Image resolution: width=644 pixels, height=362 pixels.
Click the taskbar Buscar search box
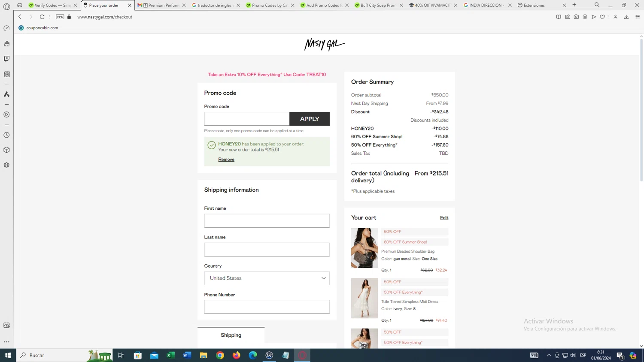click(64, 355)
